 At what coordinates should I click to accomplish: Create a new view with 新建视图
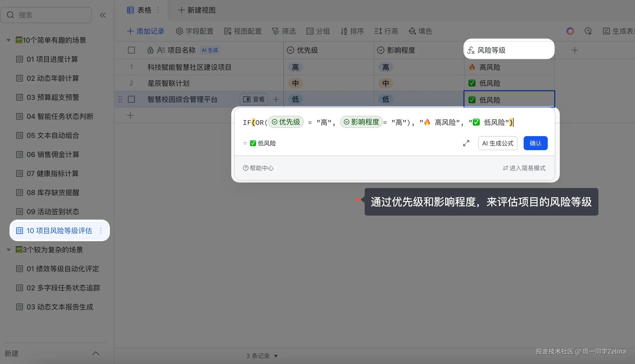coord(197,10)
